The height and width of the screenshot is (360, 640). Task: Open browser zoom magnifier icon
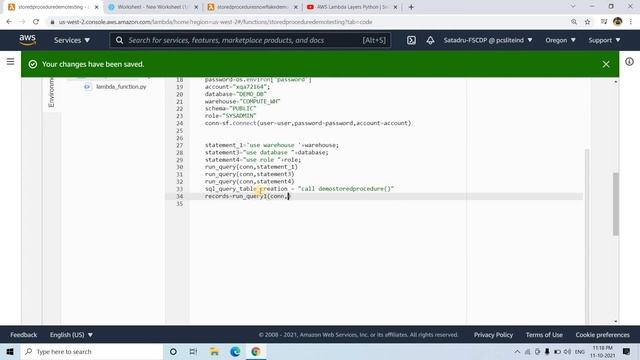[574, 22]
